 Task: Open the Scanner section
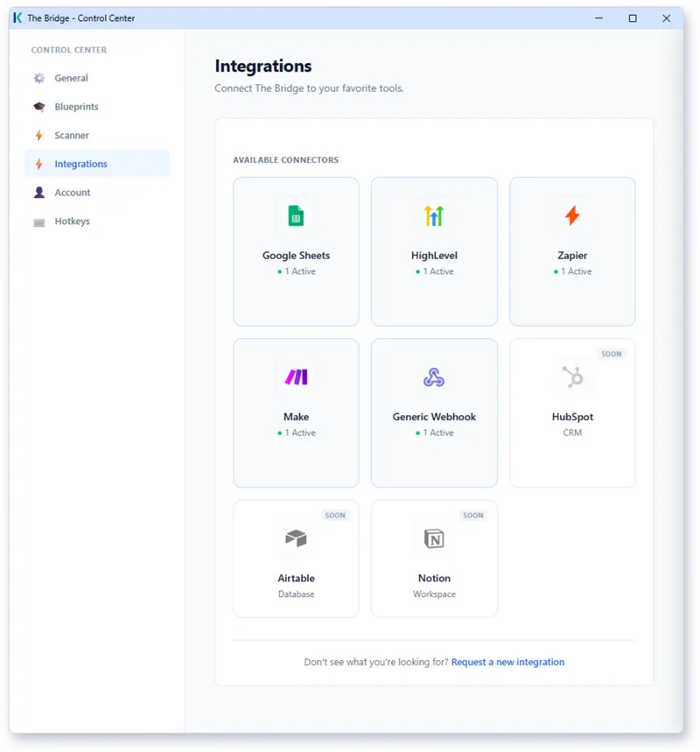(97, 135)
